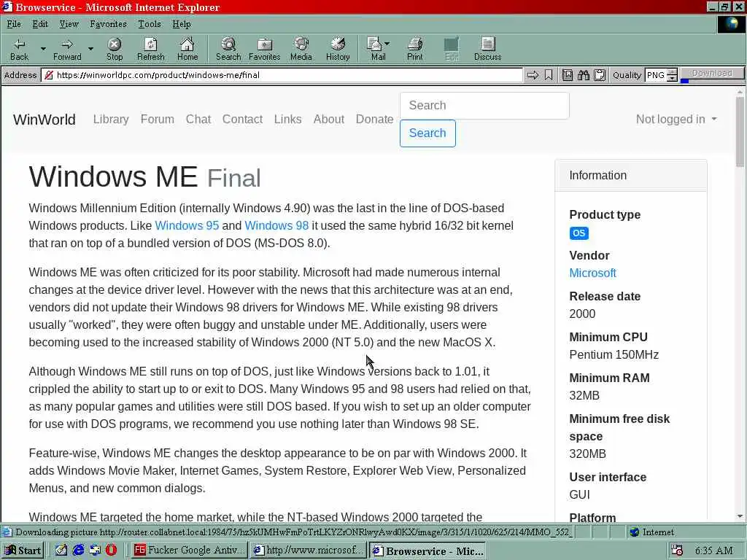Open the Favorites toolbar panel

(x=264, y=49)
